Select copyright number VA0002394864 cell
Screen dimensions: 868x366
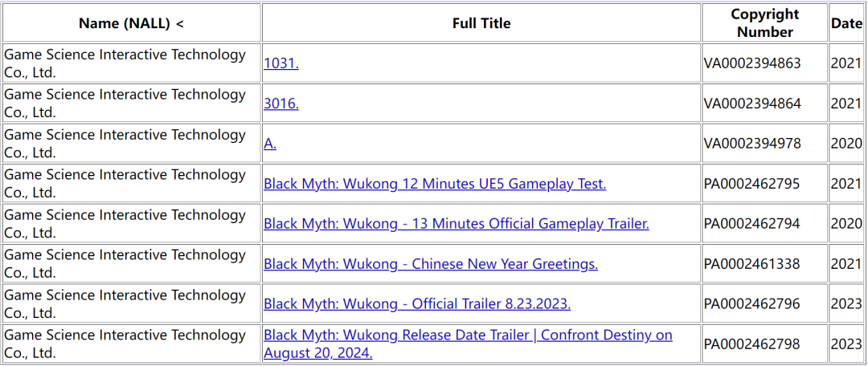tap(752, 104)
